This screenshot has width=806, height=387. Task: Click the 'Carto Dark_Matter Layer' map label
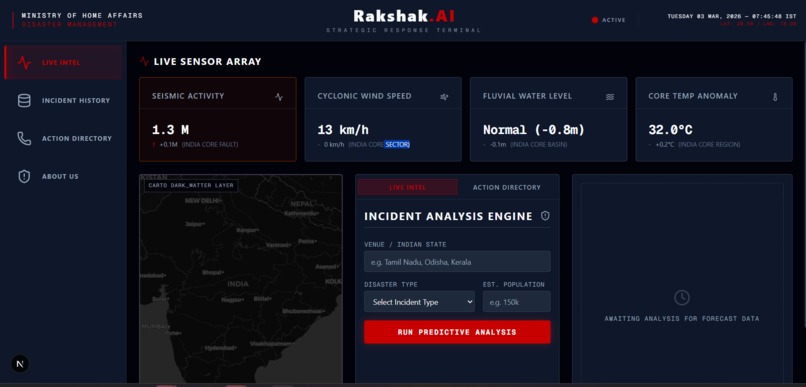191,186
